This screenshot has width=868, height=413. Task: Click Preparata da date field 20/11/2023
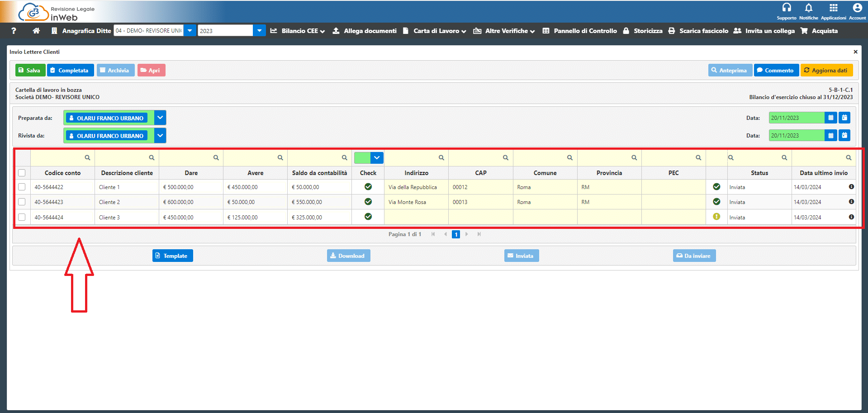pos(797,118)
